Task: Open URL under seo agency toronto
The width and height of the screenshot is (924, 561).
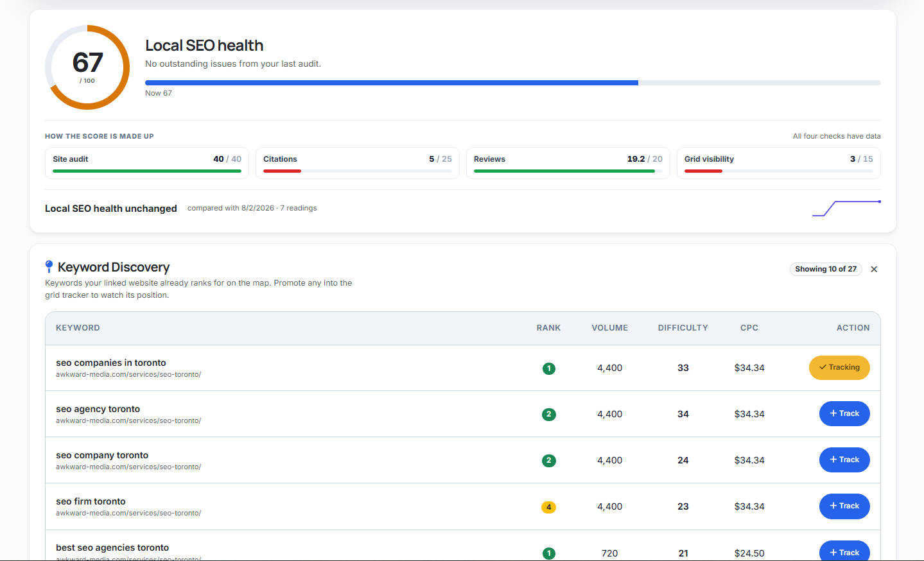Action: (128, 420)
